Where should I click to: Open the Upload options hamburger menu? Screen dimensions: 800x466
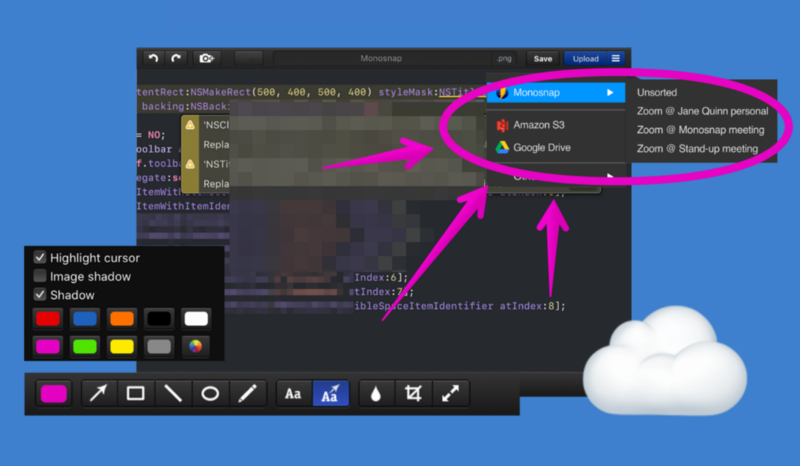point(616,59)
